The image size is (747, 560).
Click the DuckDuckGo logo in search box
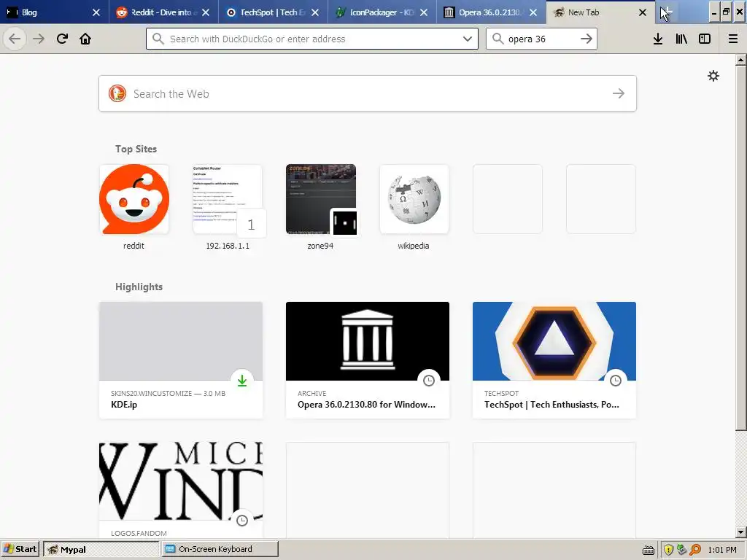117,93
